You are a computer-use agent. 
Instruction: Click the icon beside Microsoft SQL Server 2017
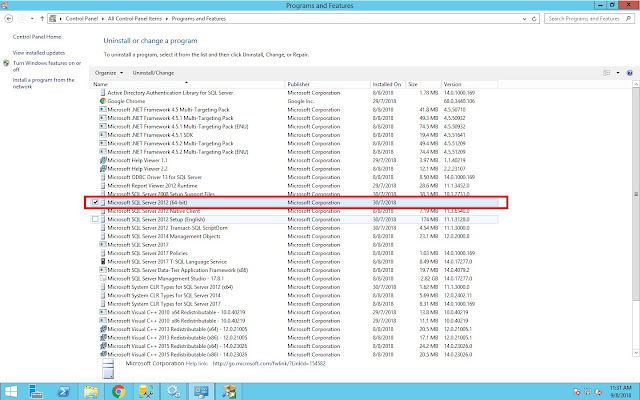[x=103, y=244]
